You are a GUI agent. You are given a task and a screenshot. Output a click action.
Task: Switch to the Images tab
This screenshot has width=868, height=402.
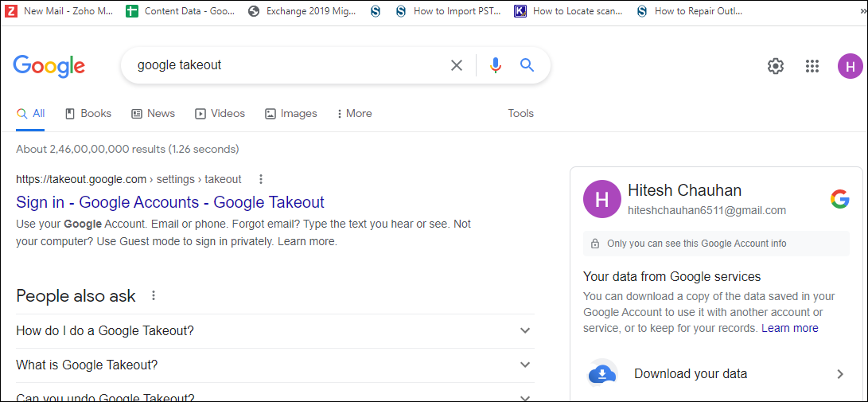pyautogui.click(x=291, y=114)
